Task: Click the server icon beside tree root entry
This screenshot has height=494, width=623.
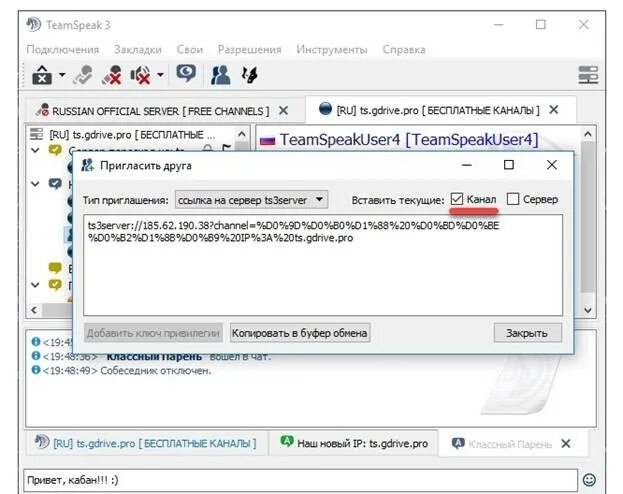Action: pyautogui.click(x=36, y=134)
